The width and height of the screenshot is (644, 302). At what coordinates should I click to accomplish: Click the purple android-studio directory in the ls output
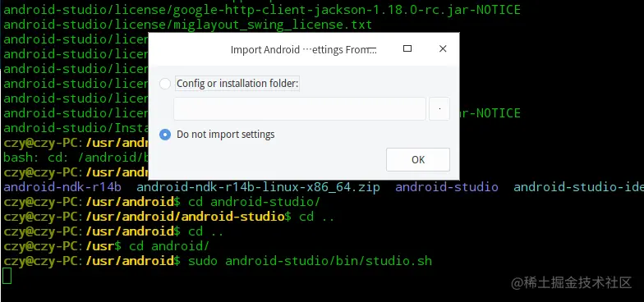pyautogui.click(x=447, y=187)
